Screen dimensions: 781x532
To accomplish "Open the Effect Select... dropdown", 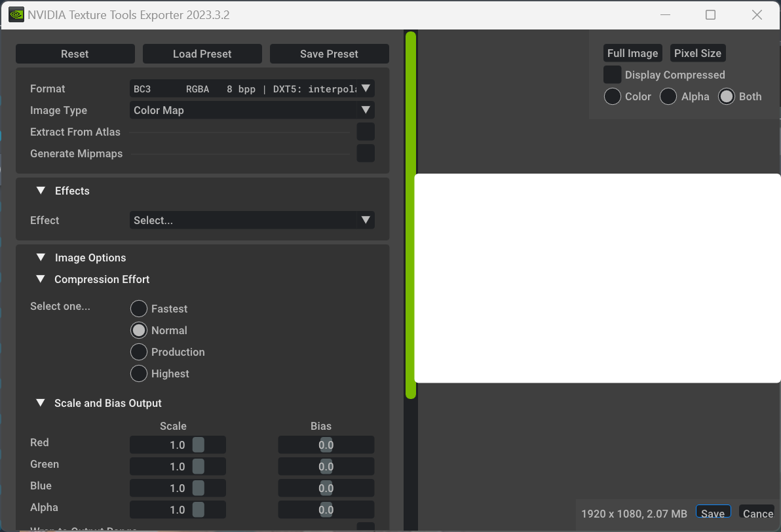I will (x=252, y=220).
